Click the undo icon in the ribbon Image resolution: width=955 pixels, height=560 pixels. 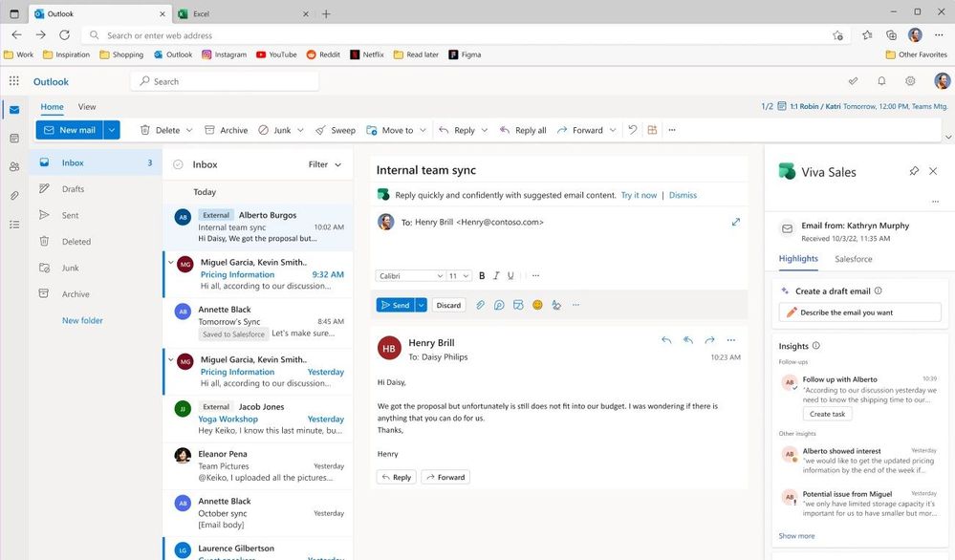(x=633, y=130)
